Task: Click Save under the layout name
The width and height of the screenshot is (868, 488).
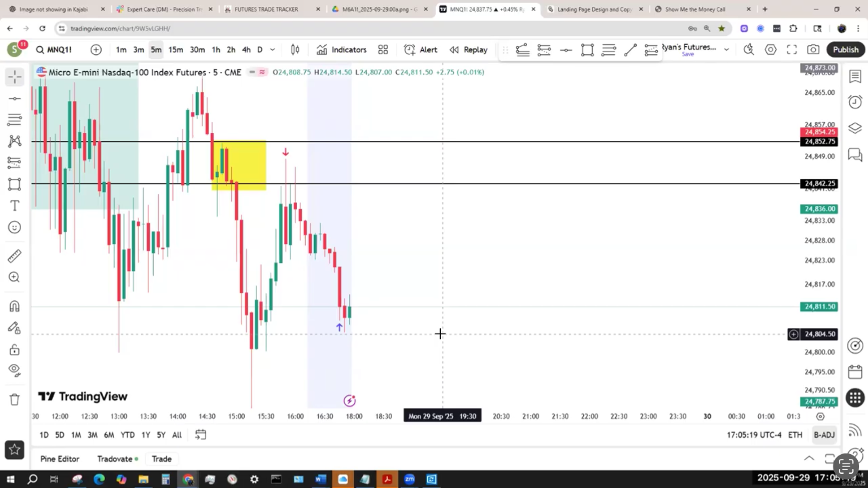Action: coord(688,54)
